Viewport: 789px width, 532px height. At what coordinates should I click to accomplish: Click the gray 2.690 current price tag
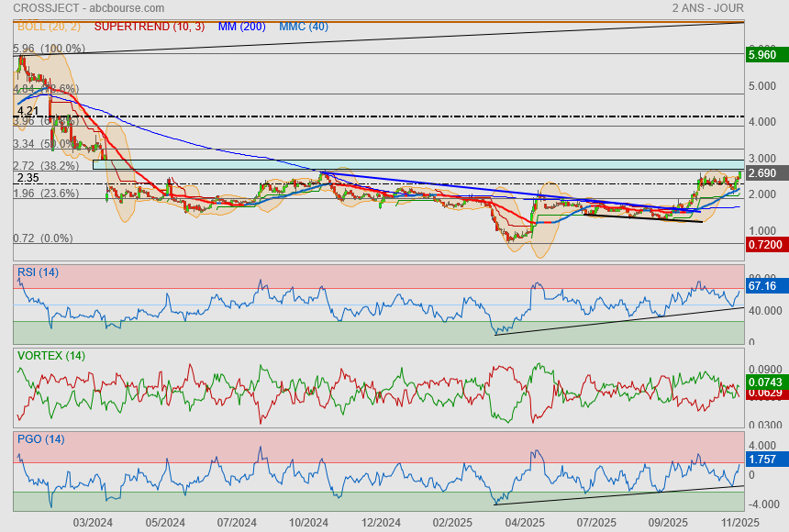tap(766, 173)
